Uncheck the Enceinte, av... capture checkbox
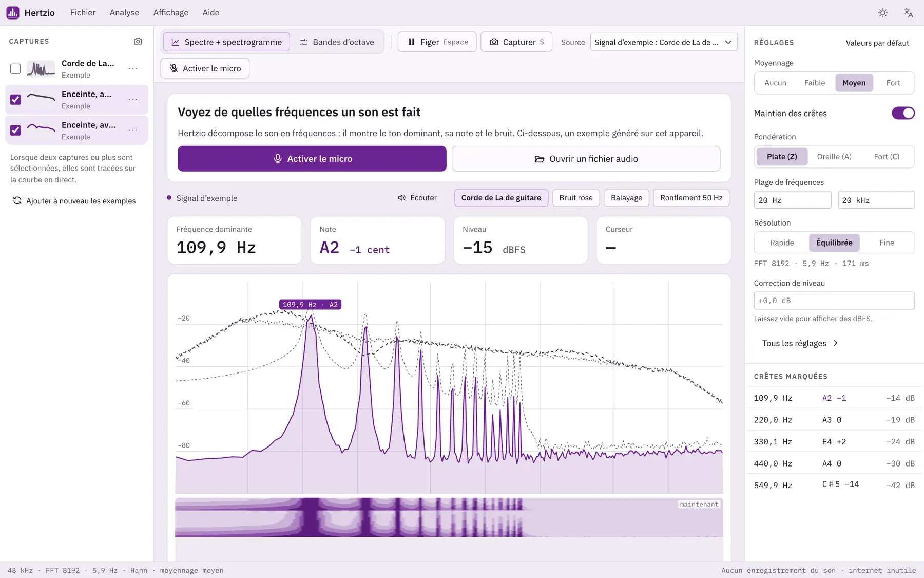This screenshot has height=578, width=924. tap(15, 130)
